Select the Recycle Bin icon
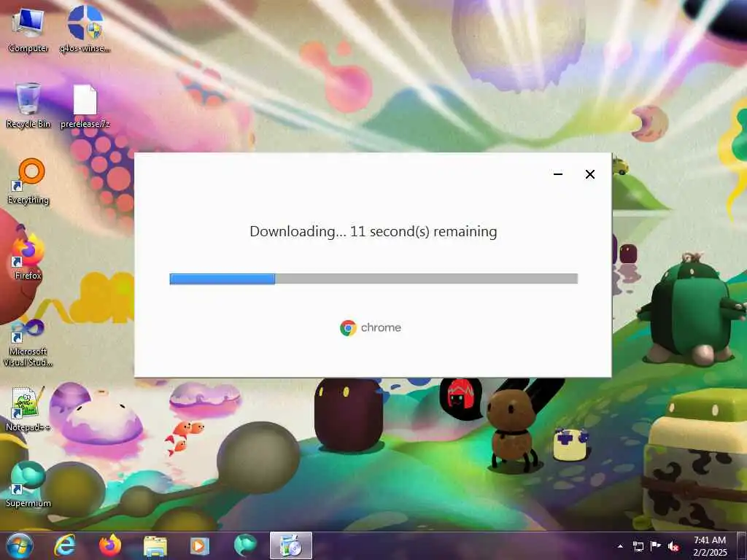Screen dimensions: 747x560 pyautogui.click(x=28, y=106)
